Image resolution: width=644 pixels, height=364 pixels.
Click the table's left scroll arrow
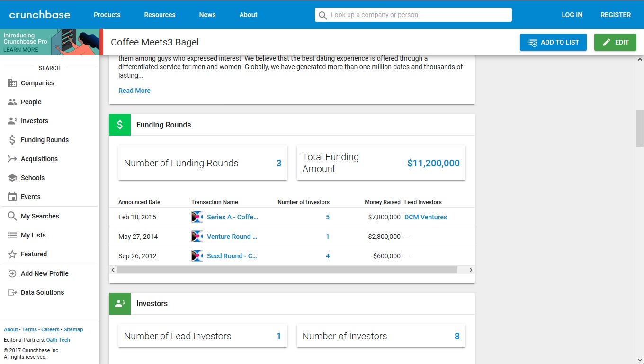(x=113, y=270)
